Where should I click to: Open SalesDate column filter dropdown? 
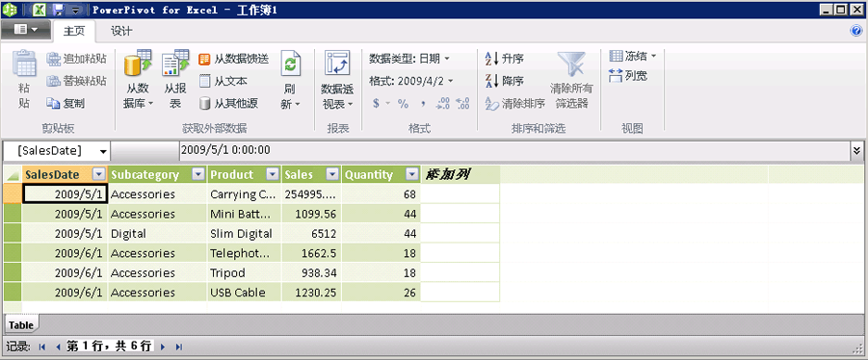coord(99,175)
